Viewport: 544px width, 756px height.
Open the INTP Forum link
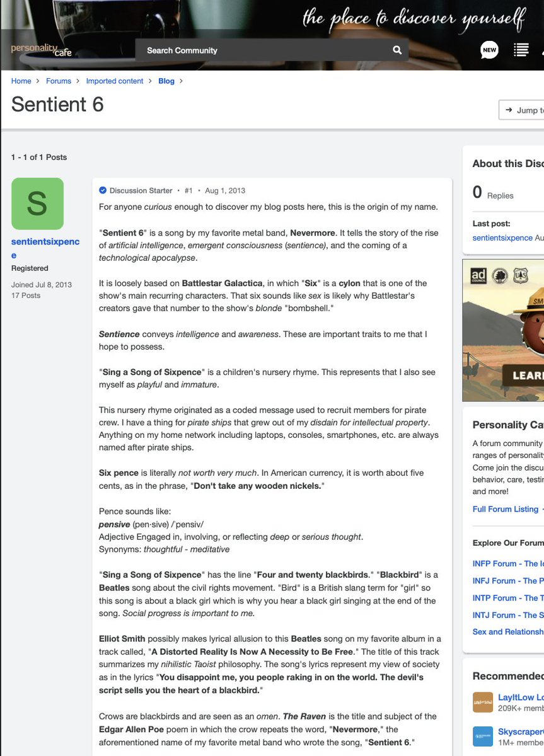(x=508, y=598)
